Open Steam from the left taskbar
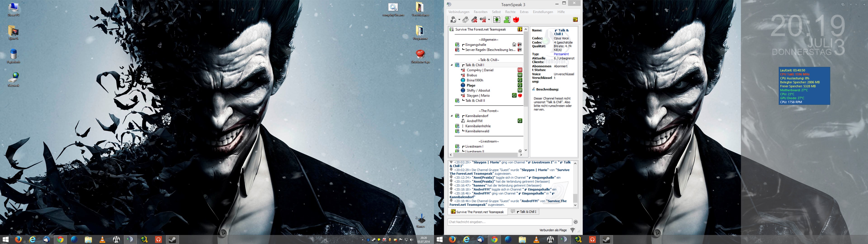868x244 pixels. click(x=173, y=240)
